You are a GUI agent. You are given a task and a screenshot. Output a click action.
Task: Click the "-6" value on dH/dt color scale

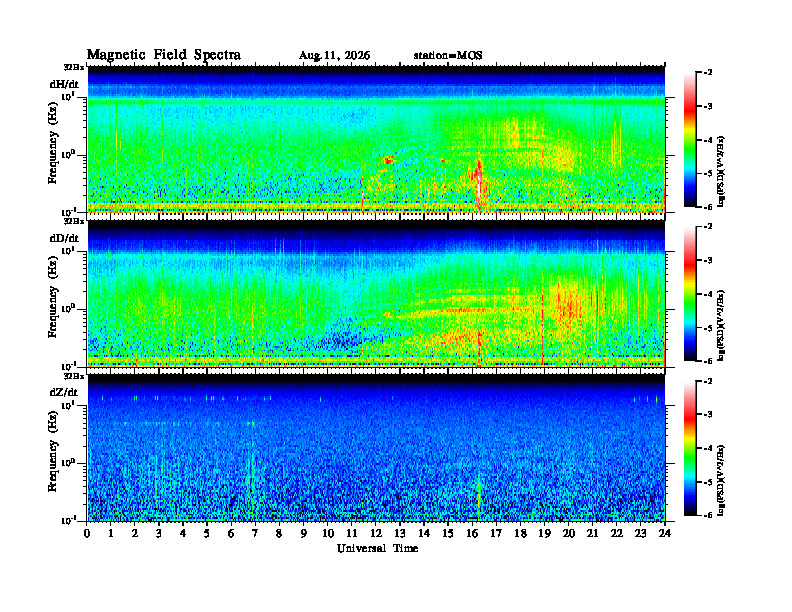click(708, 207)
